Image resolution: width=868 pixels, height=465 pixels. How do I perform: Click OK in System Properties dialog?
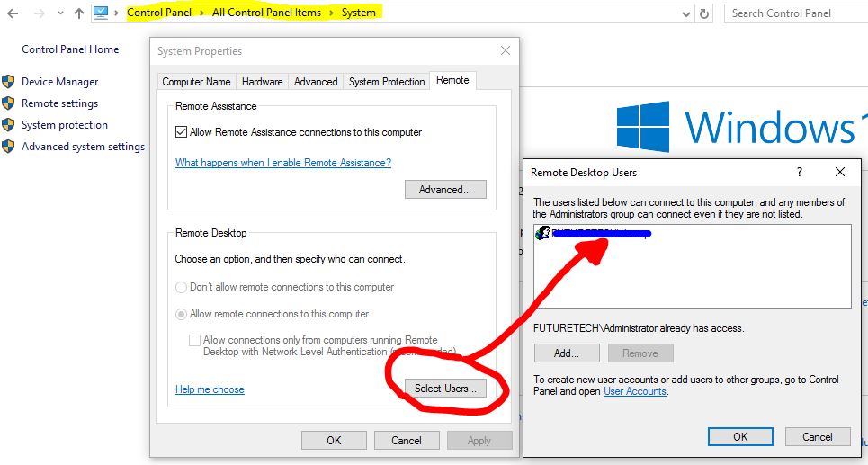(x=334, y=441)
